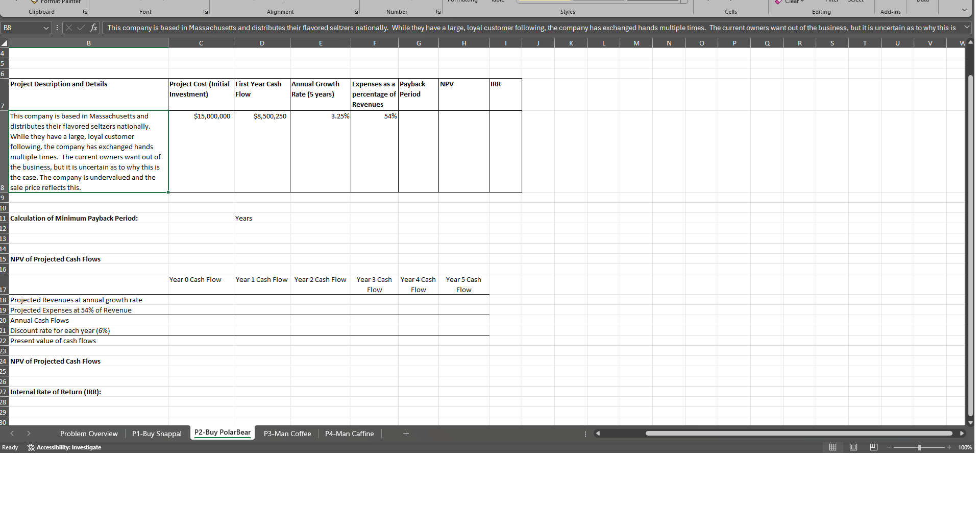Select the Annual Cash Flows row label
The image size is (980, 527).
point(89,320)
